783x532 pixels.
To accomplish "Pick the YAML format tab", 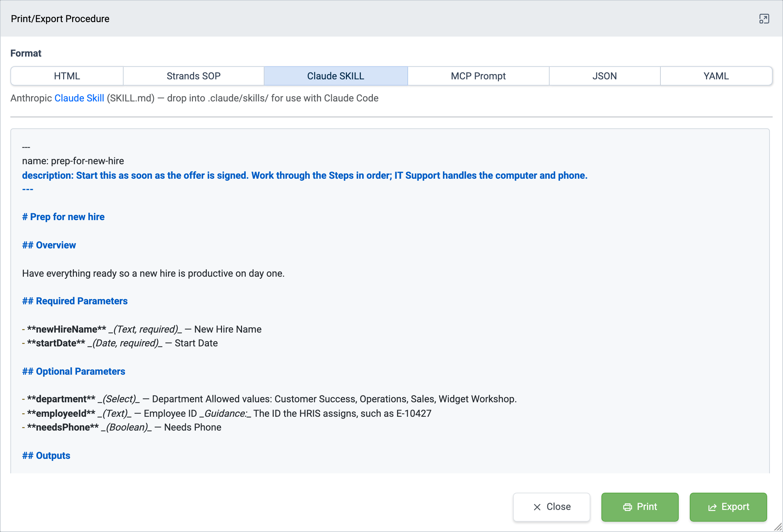I will [x=716, y=76].
